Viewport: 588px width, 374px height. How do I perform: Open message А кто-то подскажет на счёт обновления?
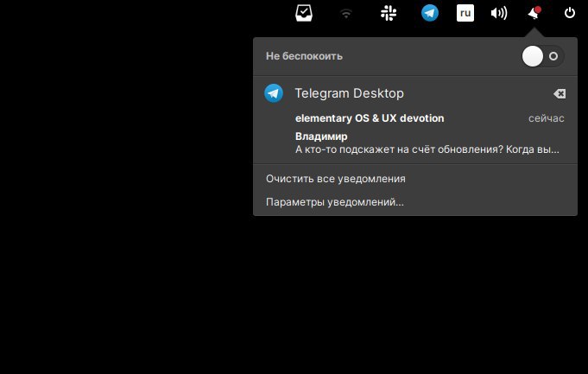[x=427, y=149]
